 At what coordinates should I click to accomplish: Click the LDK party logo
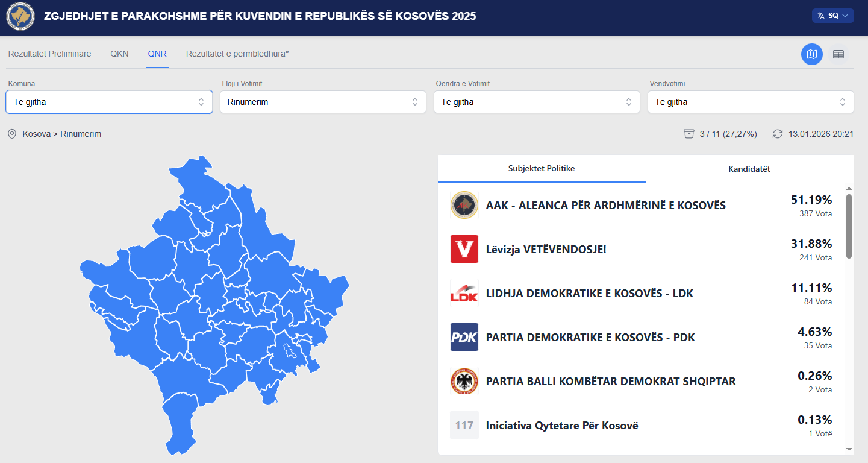464,294
